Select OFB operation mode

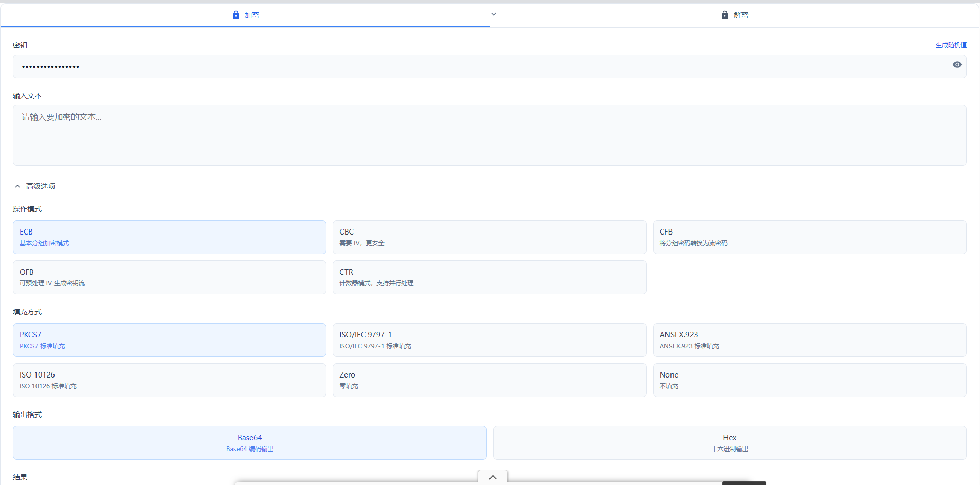[169, 277]
